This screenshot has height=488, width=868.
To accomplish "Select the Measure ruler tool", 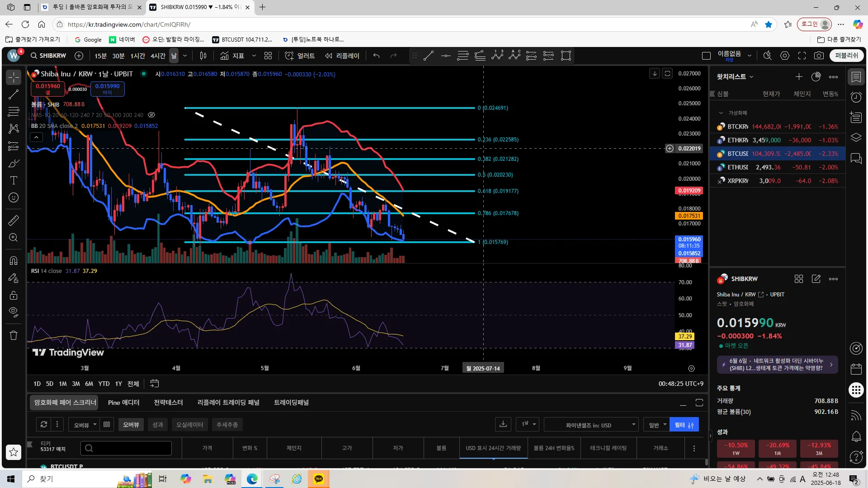I will point(14,221).
